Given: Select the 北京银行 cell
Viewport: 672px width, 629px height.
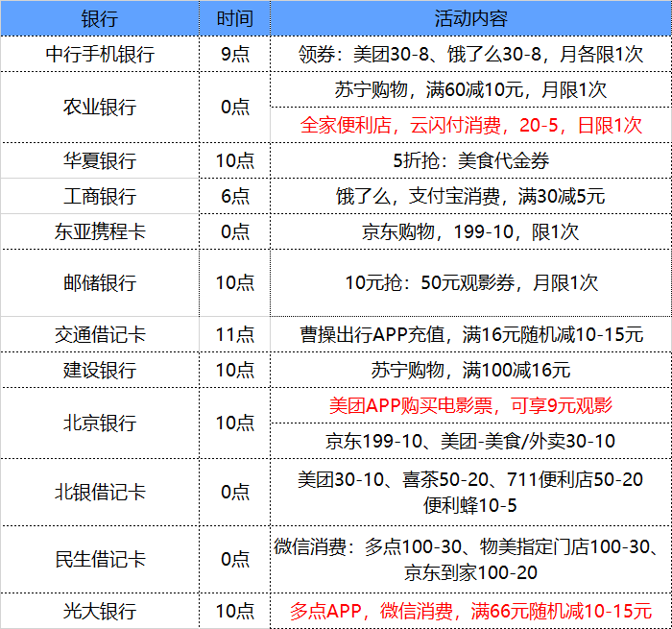Looking at the screenshot, I should click(x=100, y=423).
